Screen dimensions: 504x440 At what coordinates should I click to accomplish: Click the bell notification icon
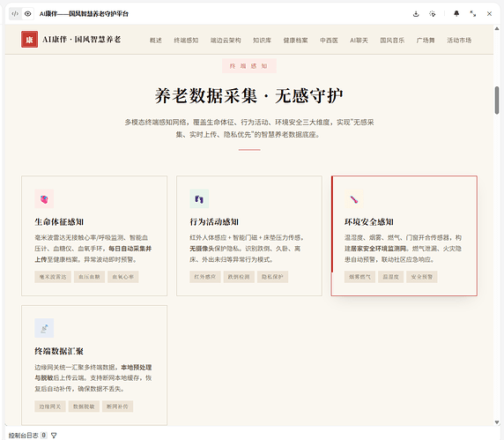tap(456, 13)
